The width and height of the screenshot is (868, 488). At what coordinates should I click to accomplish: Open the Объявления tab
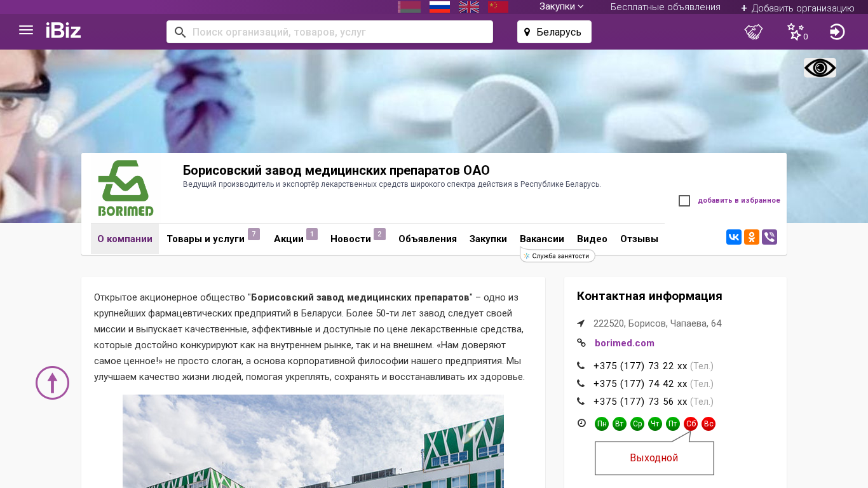[428, 239]
